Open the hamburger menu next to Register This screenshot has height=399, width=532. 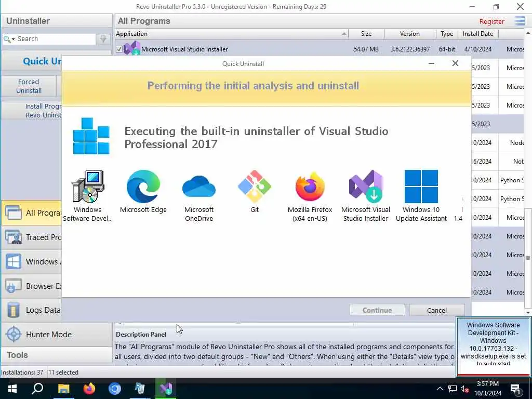(520, 21)
